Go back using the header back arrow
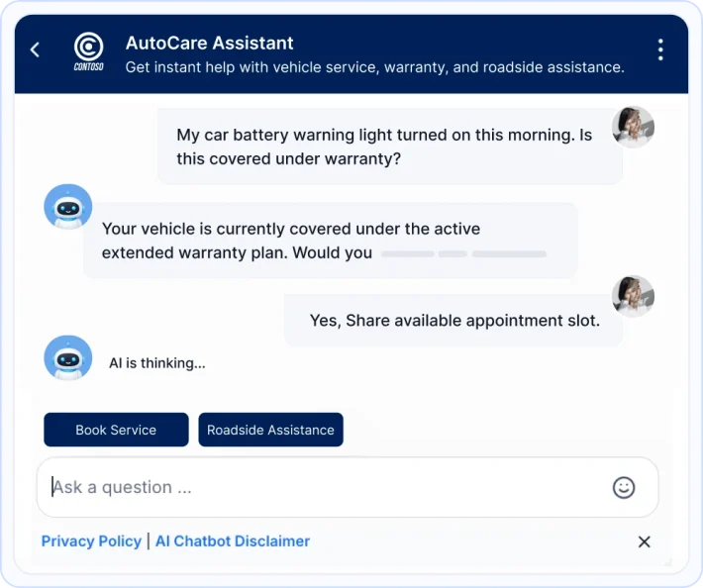Screen dimensions: 703x588 (35, 49)
